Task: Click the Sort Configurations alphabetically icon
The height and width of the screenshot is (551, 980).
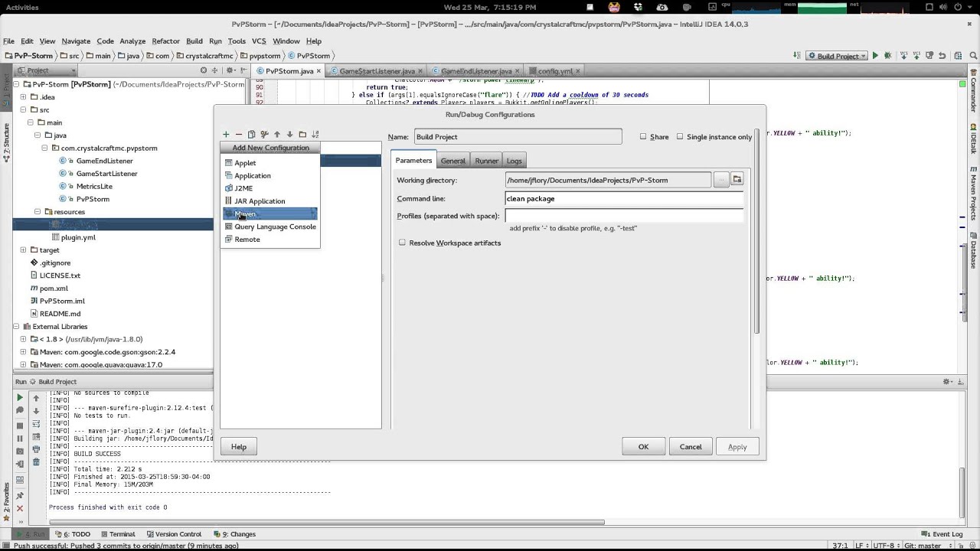Action: (x=315, y=135)
